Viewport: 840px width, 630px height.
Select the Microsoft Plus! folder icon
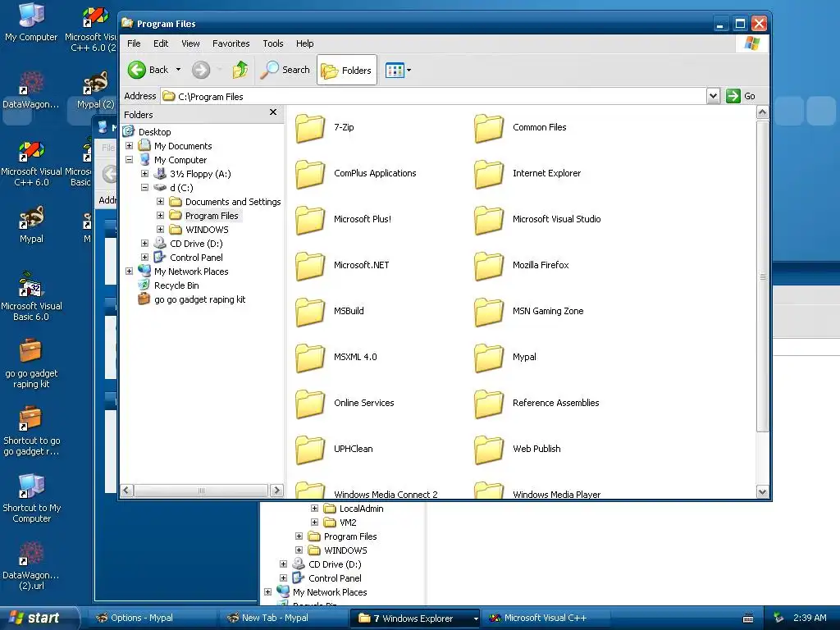[310, 220]
